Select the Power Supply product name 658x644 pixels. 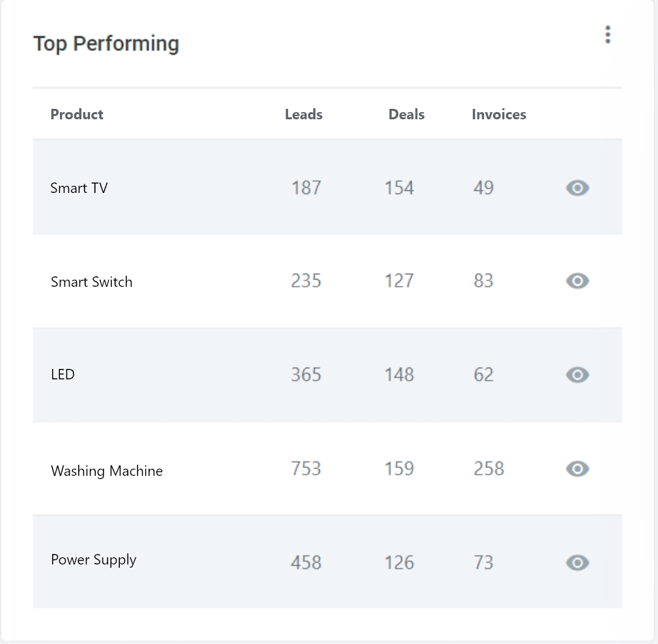point(94,560)
